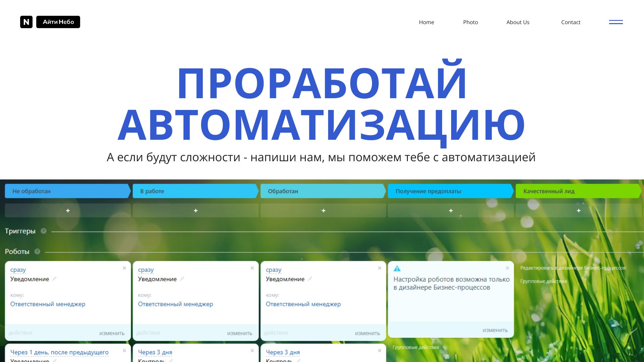Open the Home navigation item
The image size is (644, 362).
426,22
